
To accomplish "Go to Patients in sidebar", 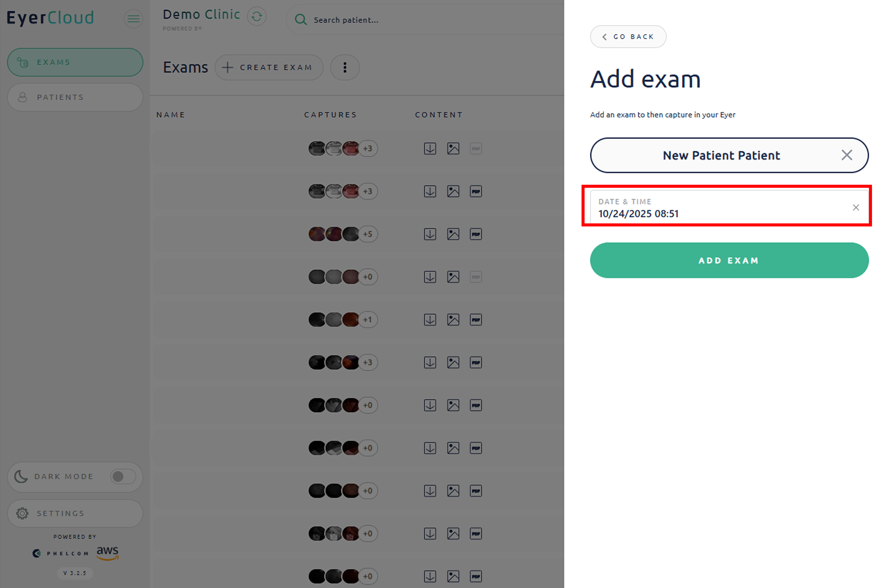I will [75, 97].
